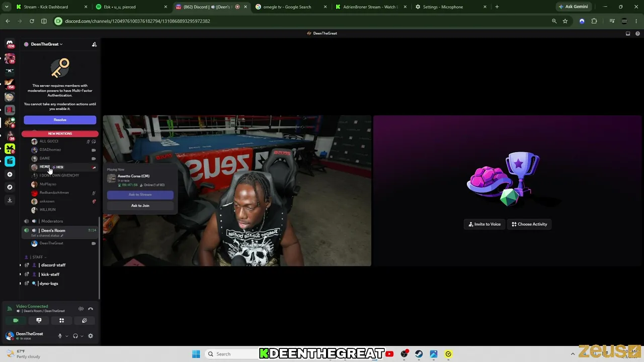Open the soundboard in voice panel
Image resolution: width=644 pixels, height=362 pixels.
coord(85,320)
